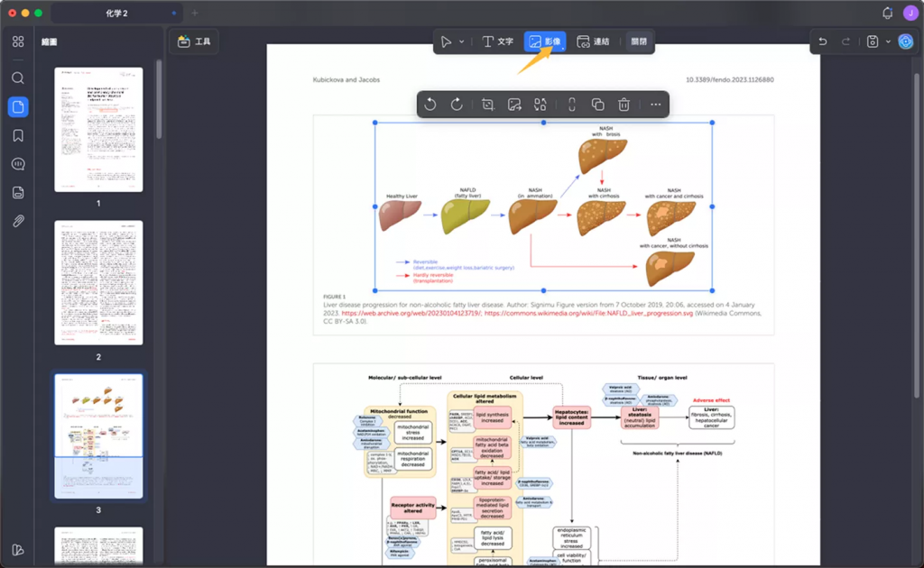Image resolution: width=924 pixels, height=568 pixels.
Task: Open page 3 thumbnail
Action: pyautogui.click(x=98, y=436)
